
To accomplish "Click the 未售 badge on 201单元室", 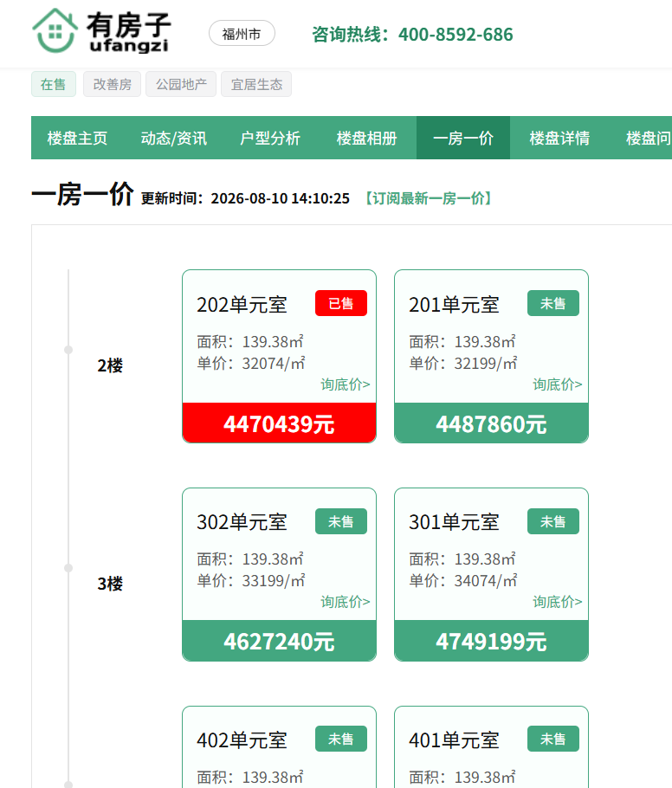I will point(553,303).
